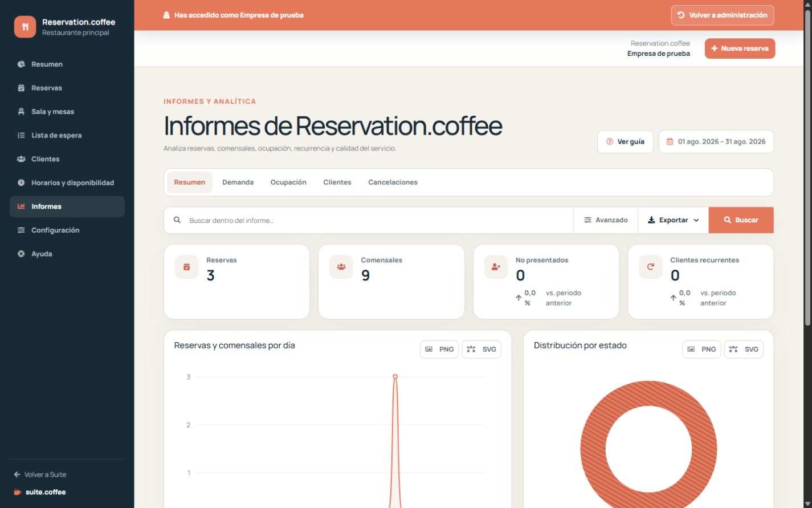The height and width of the screenshot is (508, 812).
Task: Click the Informes chart icon in sidebar
Action: click(x=21, y=206)
